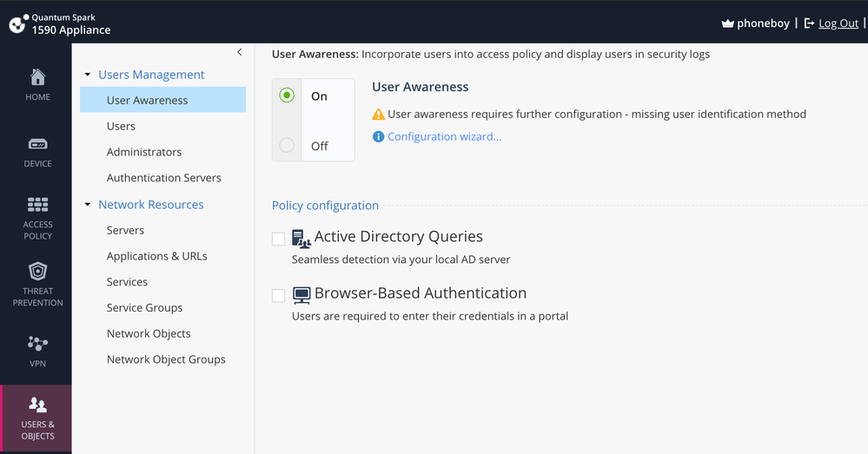
Task: Click the missing identification method warning text
Action: 597,114
